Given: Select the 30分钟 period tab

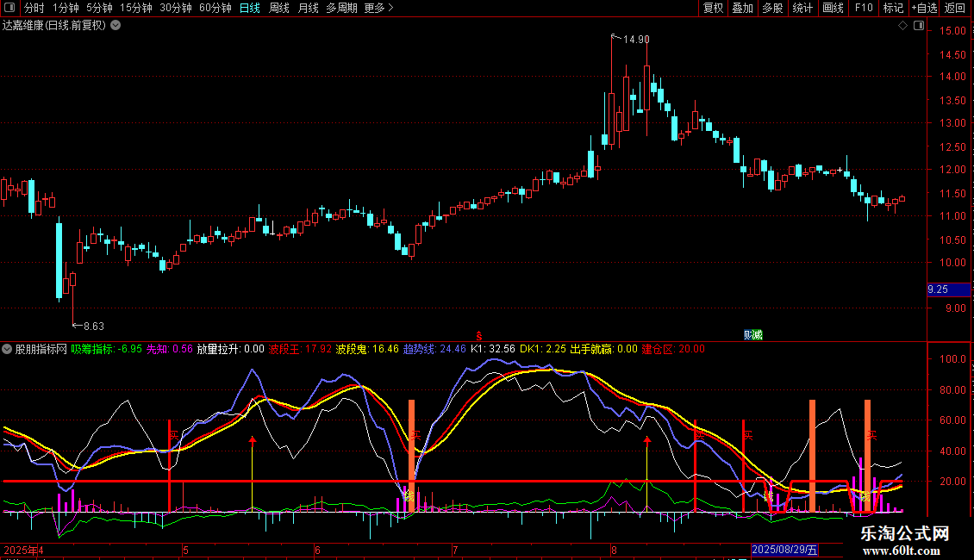Looking at the screenshot, I should tap(176, 8).
